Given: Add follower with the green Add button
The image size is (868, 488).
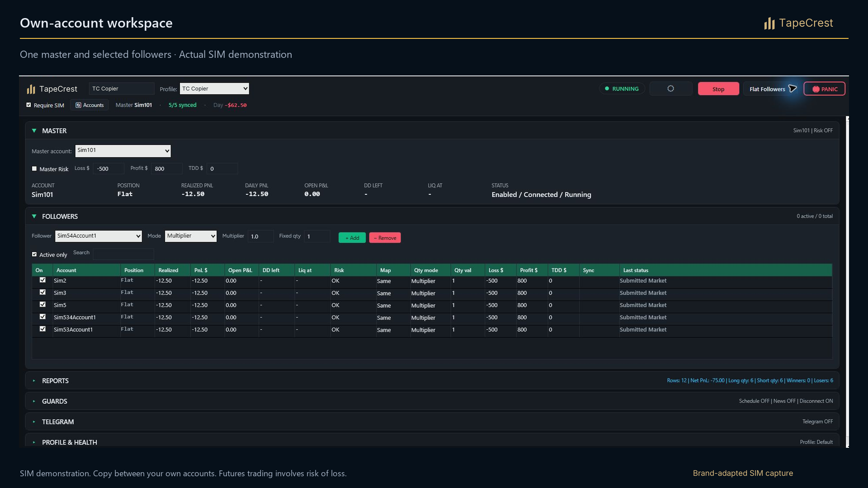Looking at the screenshot, I should pos(352,238).
